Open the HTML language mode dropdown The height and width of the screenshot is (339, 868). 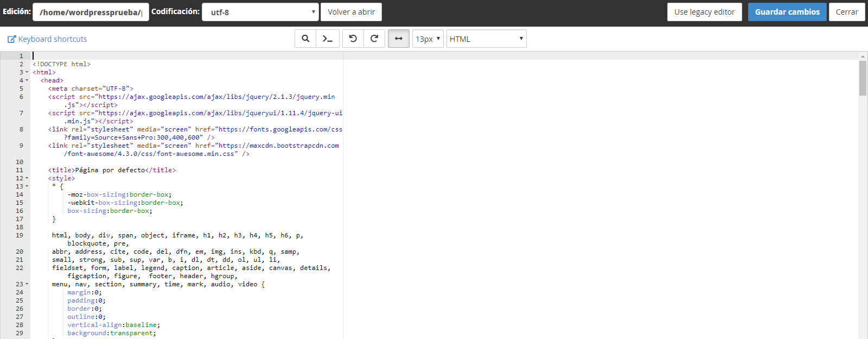486,39
